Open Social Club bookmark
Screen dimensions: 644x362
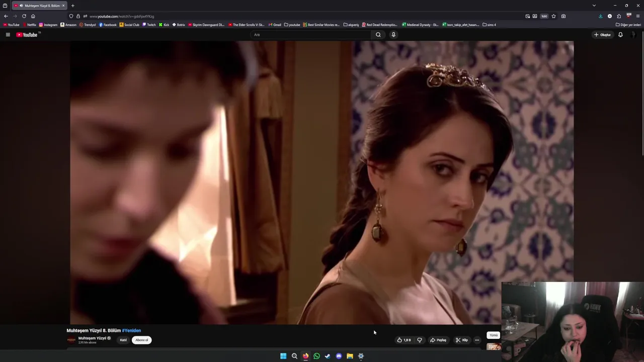click(129, 25)
